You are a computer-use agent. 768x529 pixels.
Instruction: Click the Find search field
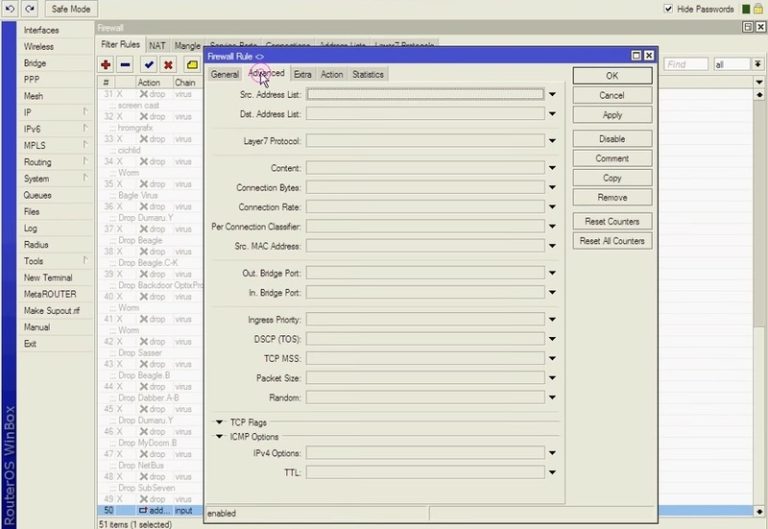(686, 64)
